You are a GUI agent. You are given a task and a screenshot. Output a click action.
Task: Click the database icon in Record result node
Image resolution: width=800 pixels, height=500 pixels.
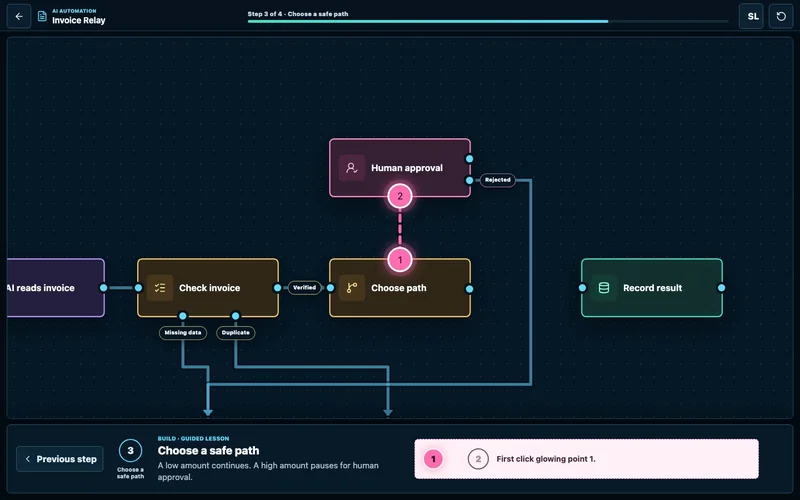pyautogui.click(x=604, y=288)
